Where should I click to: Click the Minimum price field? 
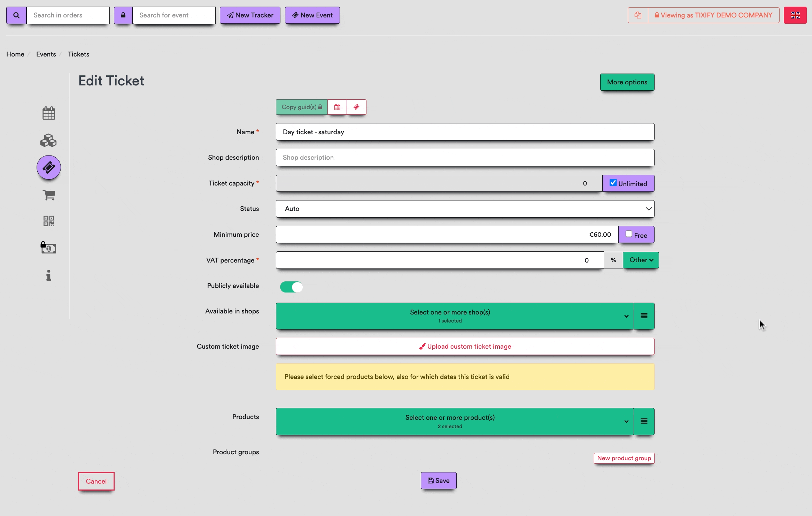click(x=447, y=235)
